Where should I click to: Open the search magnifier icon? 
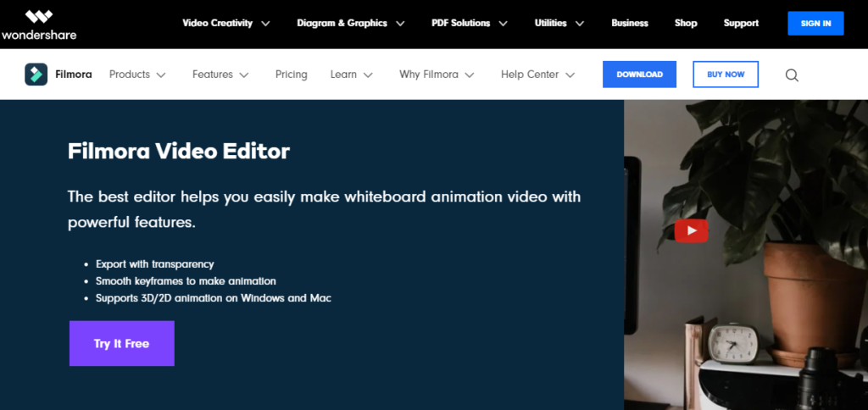[x=792, y=75]
